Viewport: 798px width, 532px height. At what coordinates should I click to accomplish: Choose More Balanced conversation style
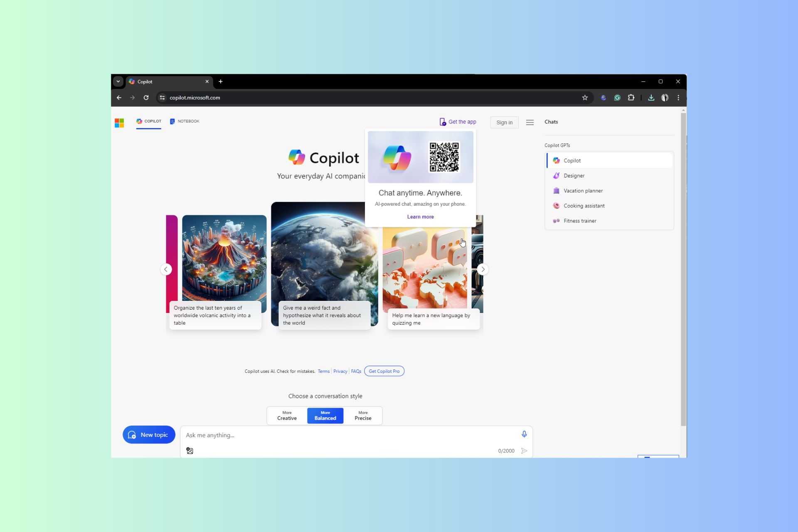coord(325,416)
